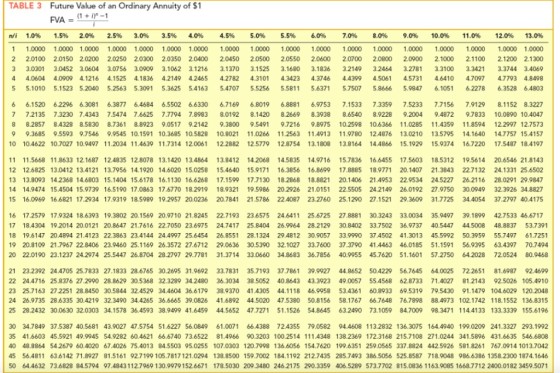This screenshot has width=560, height=373.
Task: Click the value 10.4622 in row 10
Action: coord(34,144)
